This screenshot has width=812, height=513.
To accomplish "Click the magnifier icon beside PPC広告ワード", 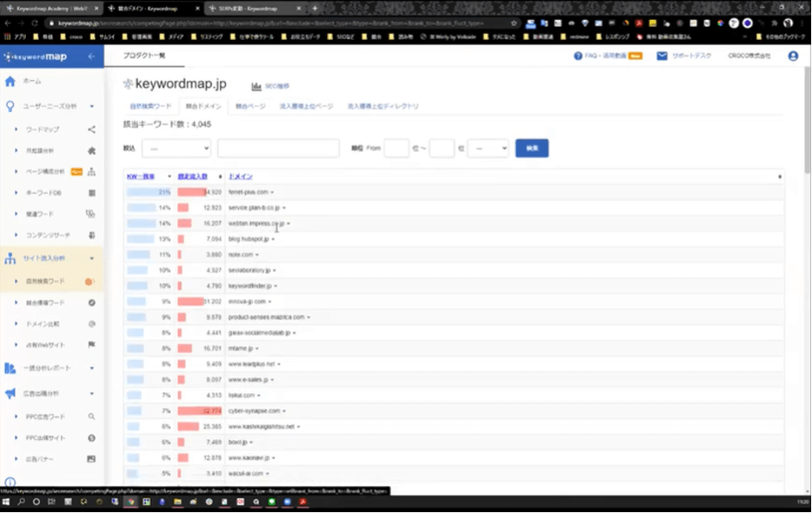I will point(91,416).
